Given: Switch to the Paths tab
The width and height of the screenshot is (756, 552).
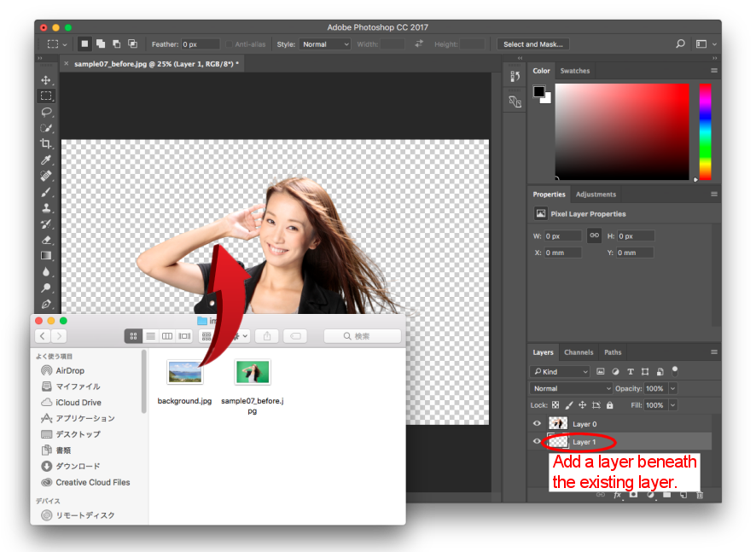Looking at the screenshot, I should tap(613, 352).
